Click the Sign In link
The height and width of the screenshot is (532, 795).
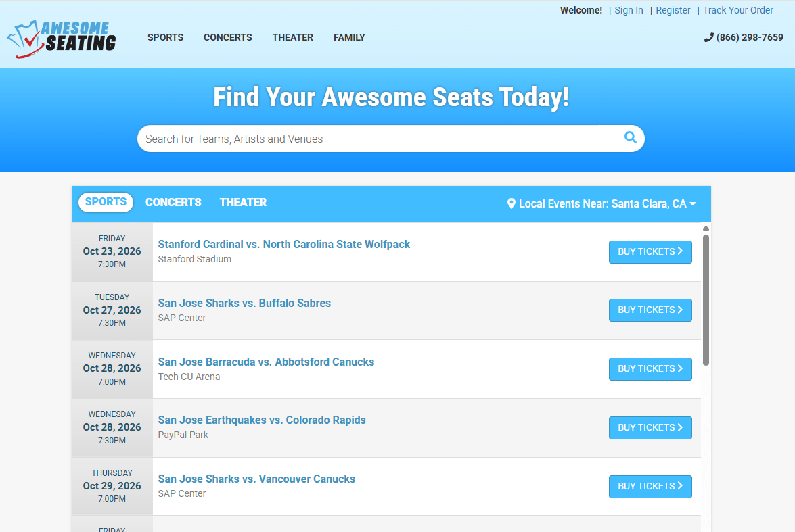tap(629, 10)
